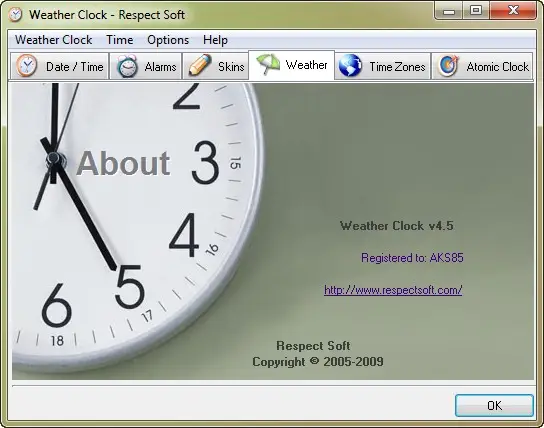This screenshot has height=428, width=544.
Task: Click the target icon on Atomic Clock tab
Action: [448, 65]
